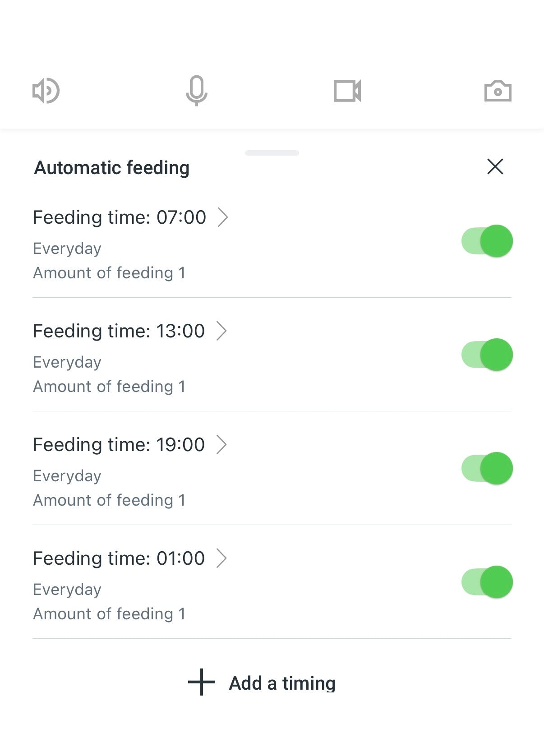Image resolution: width=544 pixels, height=756 pixels.
Task: Open 19:00 feeding time settings chevron
Action: 221,444
